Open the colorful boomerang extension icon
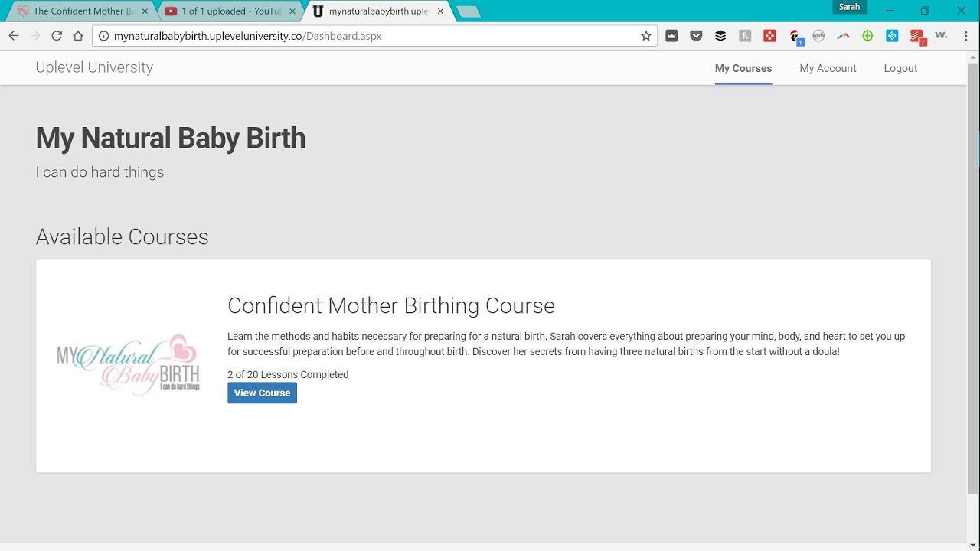This screenshot has height=551, width=980. click(843, 36)
